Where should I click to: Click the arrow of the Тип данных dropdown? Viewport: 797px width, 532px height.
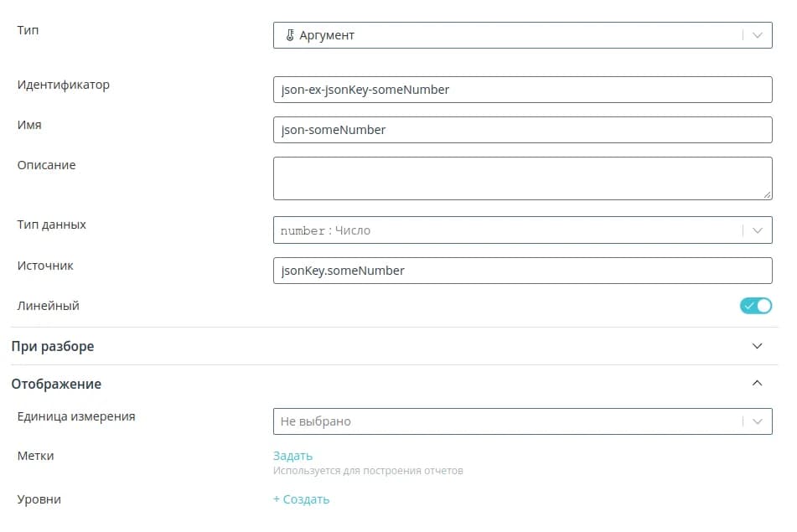click(x=757, y=230)
